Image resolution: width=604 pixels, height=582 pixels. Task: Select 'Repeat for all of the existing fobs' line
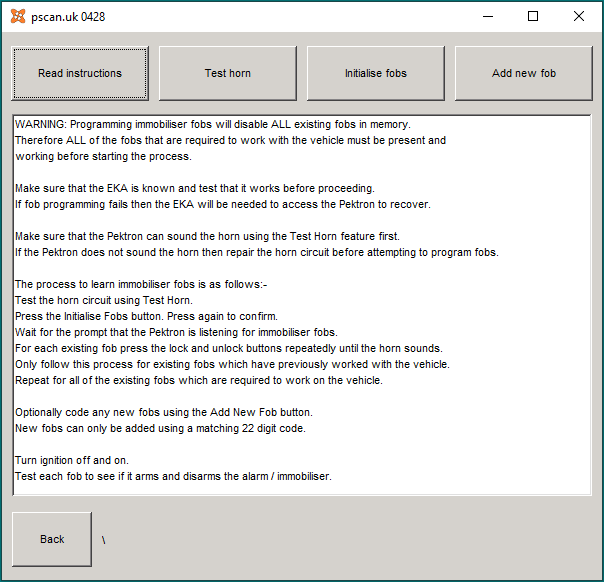pos(199,380)
